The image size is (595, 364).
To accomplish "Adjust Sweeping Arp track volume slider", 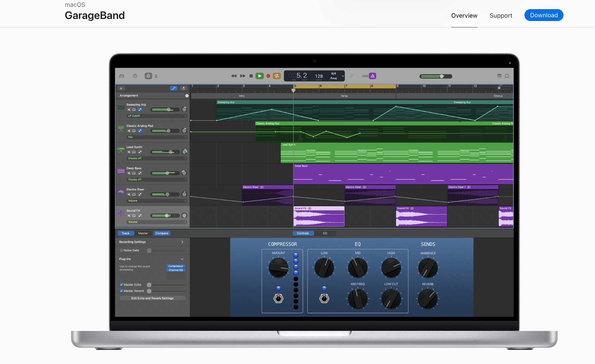I will [x=165, y=109].
